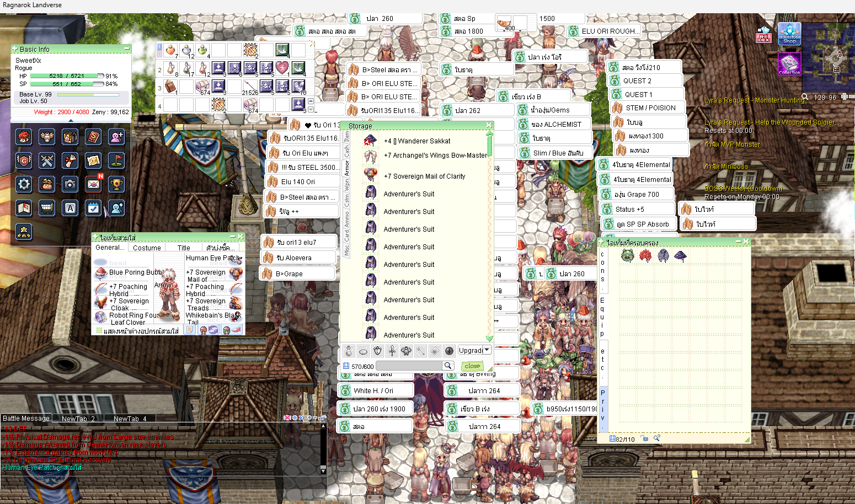
Task: Open the shopping cart cash shop icon
Action: (47, 208)
